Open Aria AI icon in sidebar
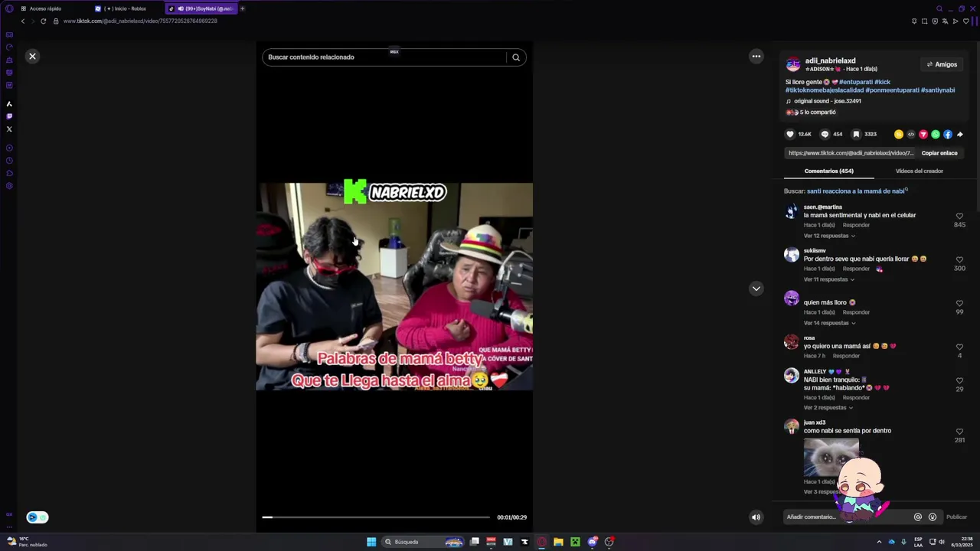 coord(9,104)
